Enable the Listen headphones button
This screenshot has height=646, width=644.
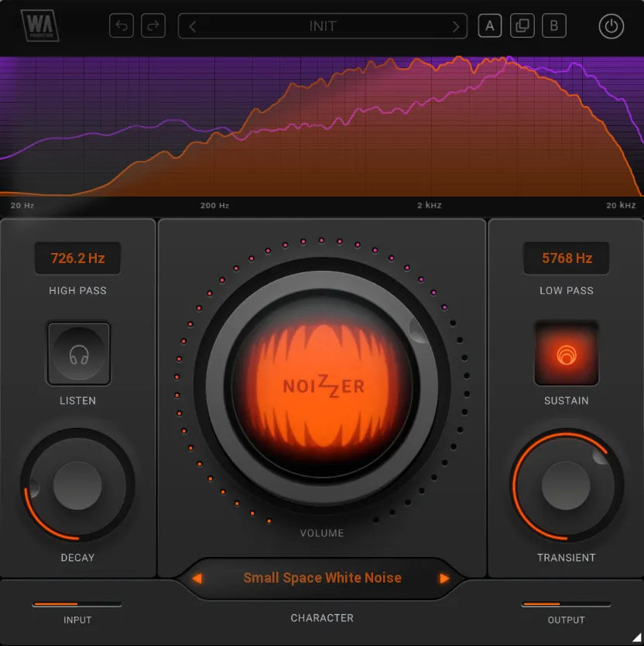78,354
